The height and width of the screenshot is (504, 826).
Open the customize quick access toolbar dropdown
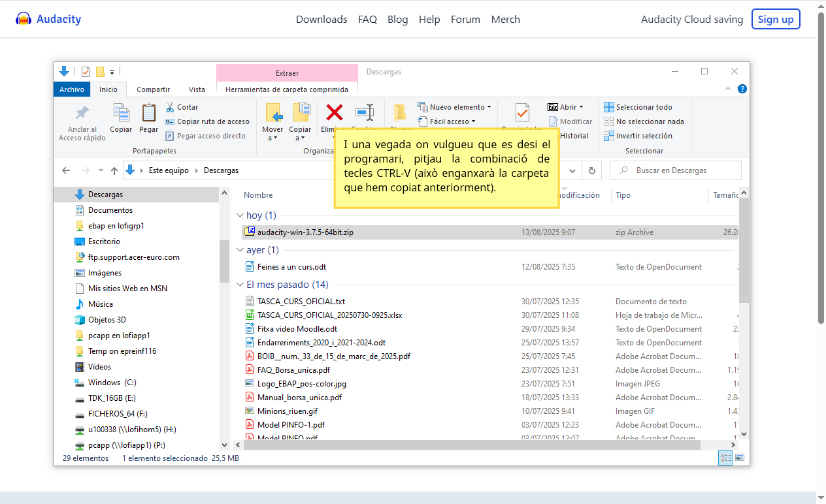[112, 72]
